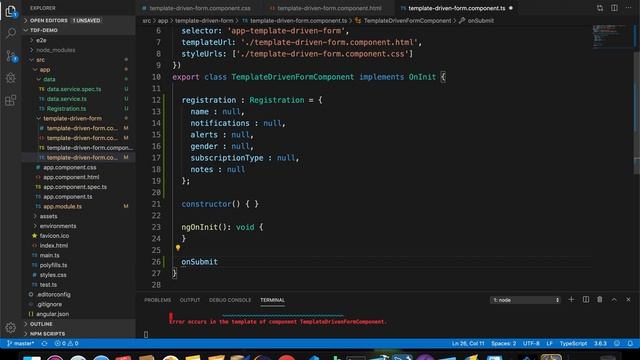Open Registration.ts file
The height and width of the screenshot is (360, 640).
78,109
